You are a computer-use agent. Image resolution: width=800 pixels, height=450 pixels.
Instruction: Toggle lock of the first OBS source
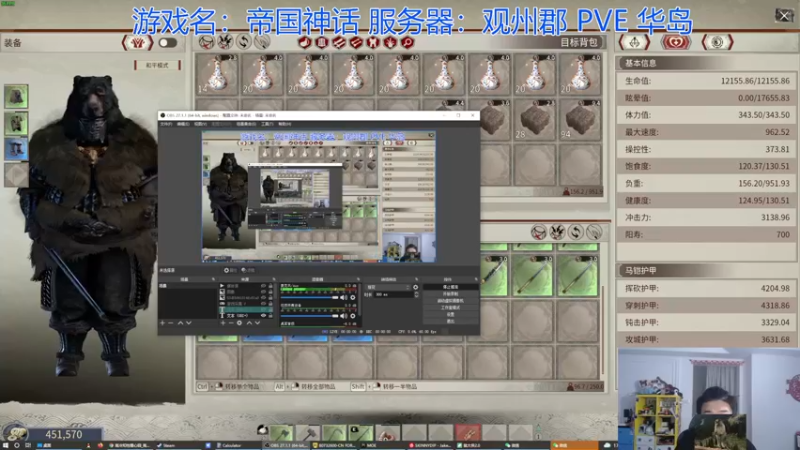tap(270, 286)
